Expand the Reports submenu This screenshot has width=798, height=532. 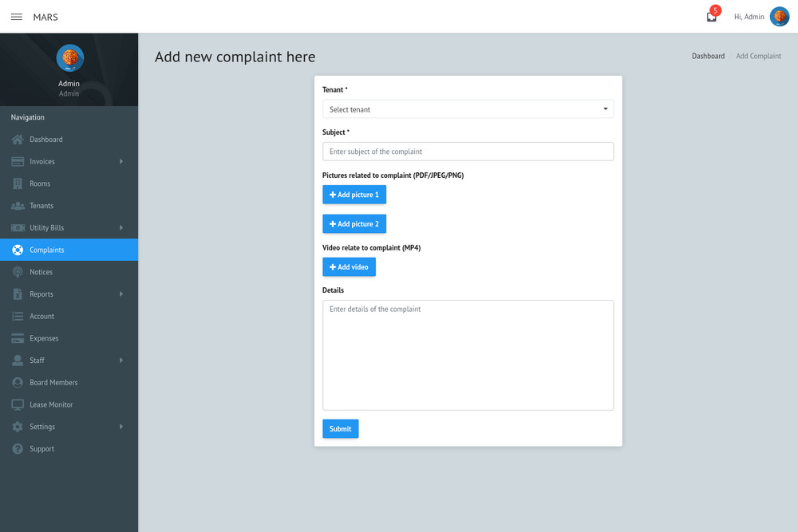[x=120, y=294]
